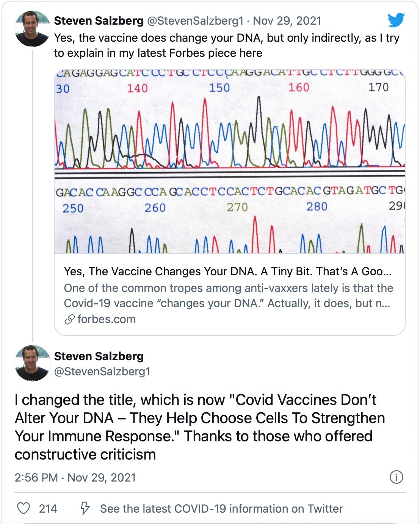
Task: Click the heart like icon
Action: click(24, 508)
